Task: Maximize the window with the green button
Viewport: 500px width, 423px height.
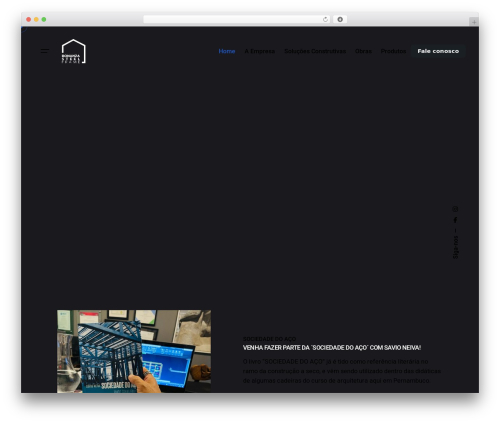Action: click(44, 19)
